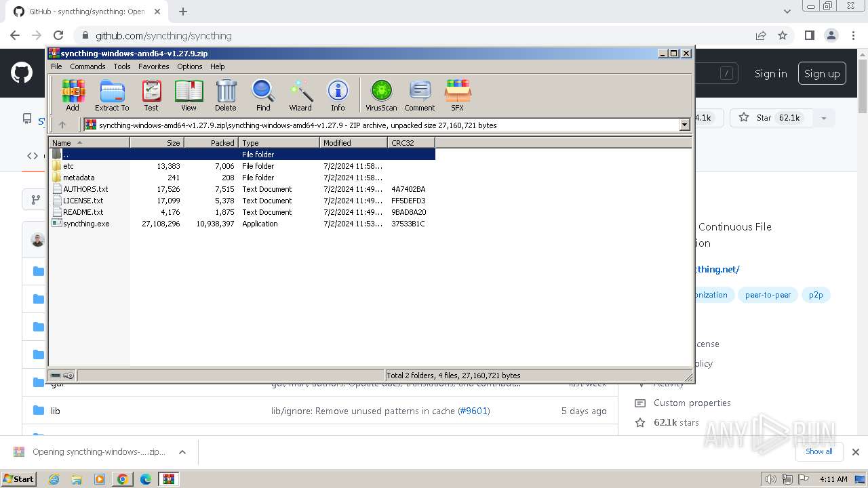Click the drive icon in WinRAR status bar
Screen dimensions: 868x488
tap(56, 375)
